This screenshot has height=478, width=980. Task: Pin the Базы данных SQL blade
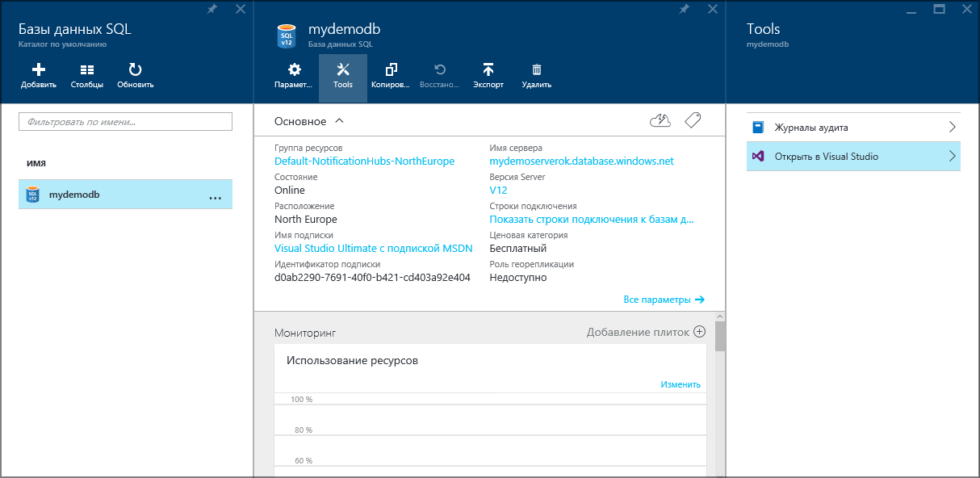(x=211, y=10)
